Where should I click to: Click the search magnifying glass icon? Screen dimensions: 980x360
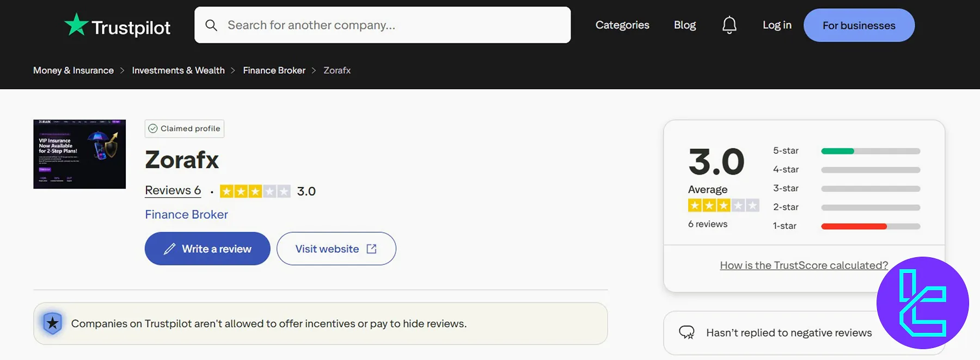[211, 25]
